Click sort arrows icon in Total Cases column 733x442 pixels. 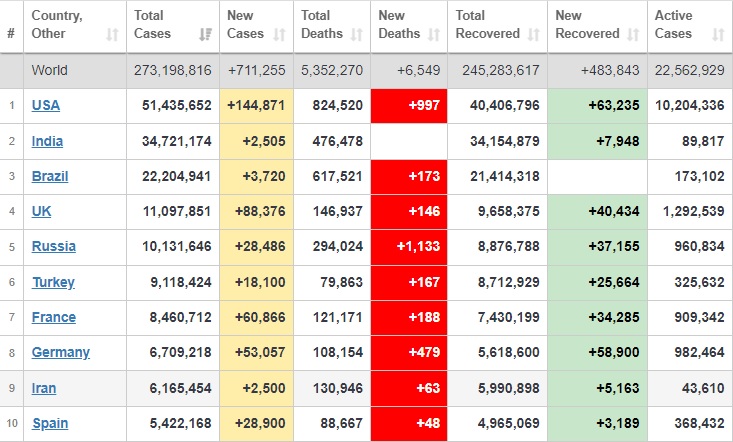coord(207,34)
